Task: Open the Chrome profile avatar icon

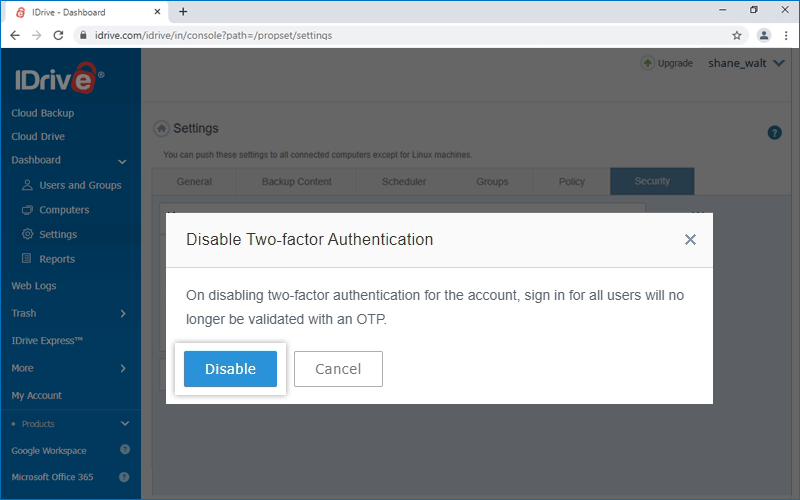Action: 764,35
